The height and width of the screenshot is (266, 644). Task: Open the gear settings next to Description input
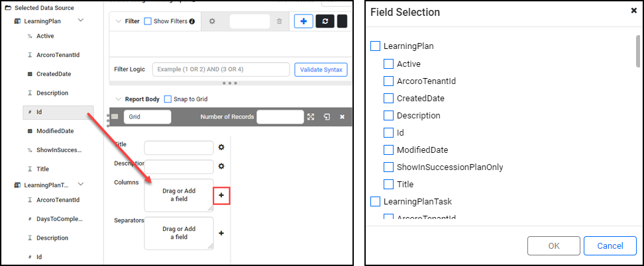coord(221,166)
